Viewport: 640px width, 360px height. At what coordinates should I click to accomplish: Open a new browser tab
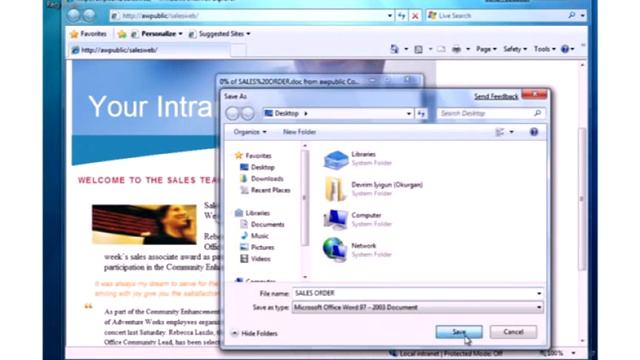click(238, 50)
